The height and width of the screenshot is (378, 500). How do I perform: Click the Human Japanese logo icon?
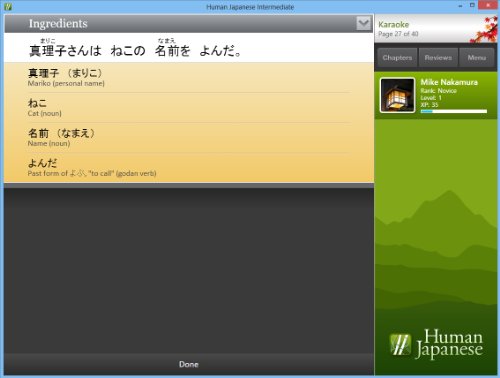pyautogui.click(x=400, y=344)
